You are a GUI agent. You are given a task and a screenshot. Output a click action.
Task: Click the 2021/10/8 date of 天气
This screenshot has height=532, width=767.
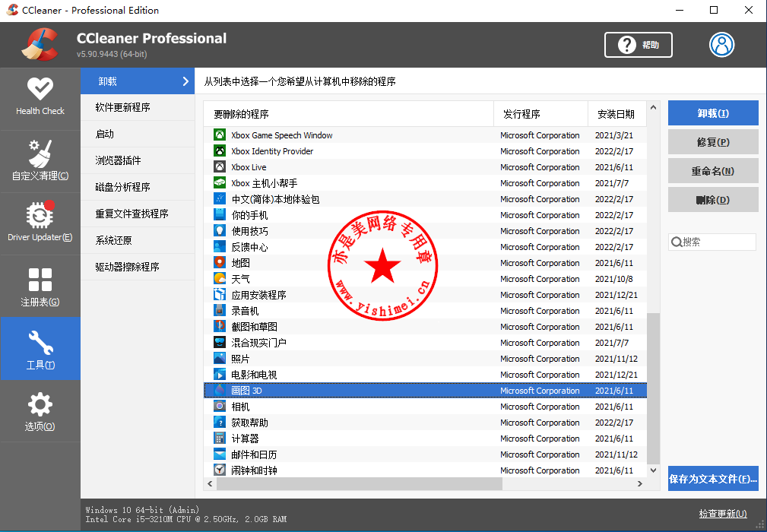click(x=614, y=279)
